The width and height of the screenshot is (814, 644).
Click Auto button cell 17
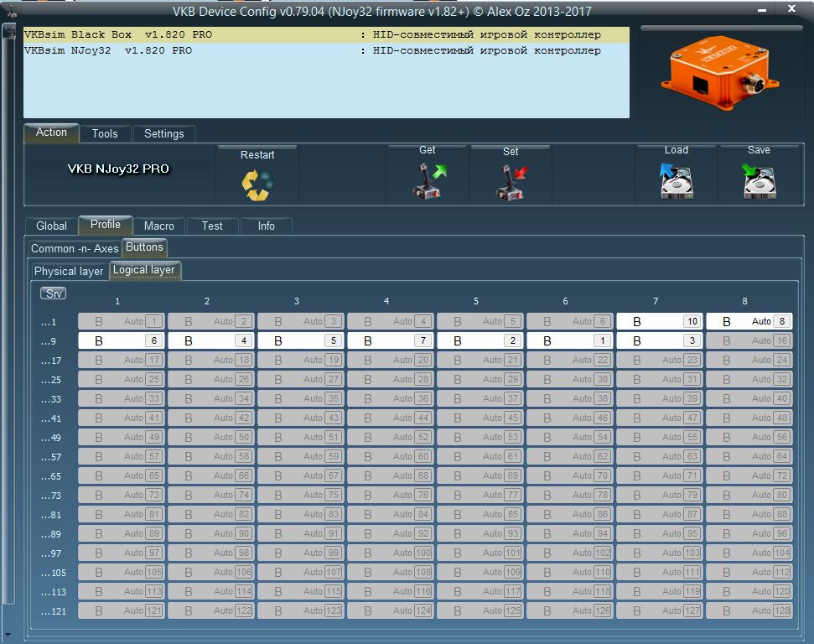point(122,360)
